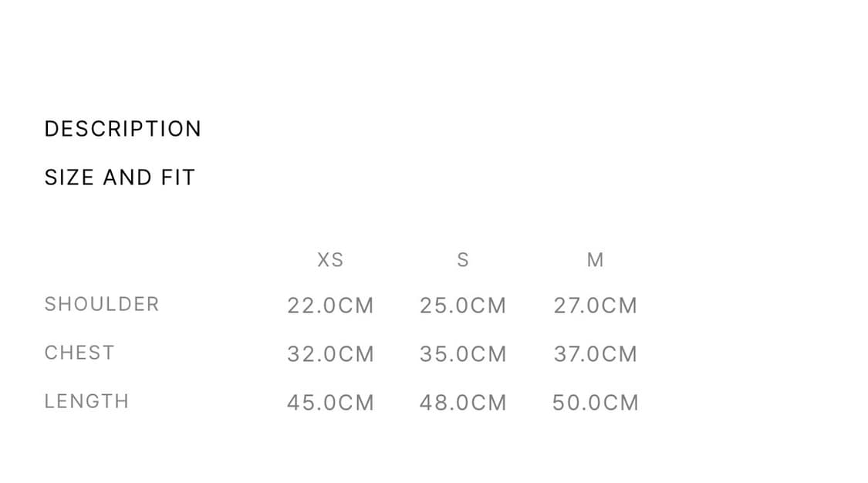Collapse the SIZE AND FIT section
The image size is (868, 483).
(x=120, y=177)
